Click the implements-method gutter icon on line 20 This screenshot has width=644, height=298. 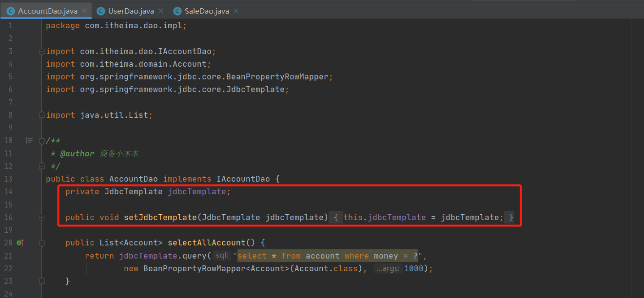pyautogui.click(x=20, y=242)
